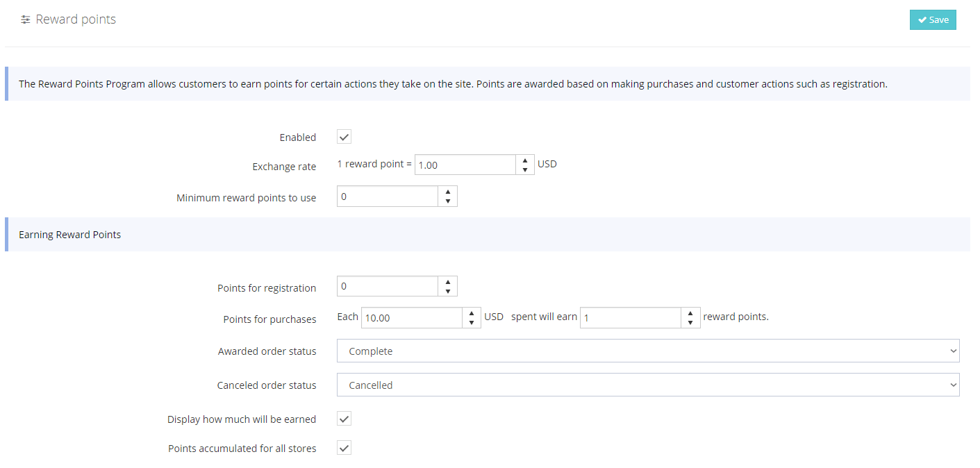
Task: Increase the Exchange rate value with up arrow
Action: [x=525, y=160]
